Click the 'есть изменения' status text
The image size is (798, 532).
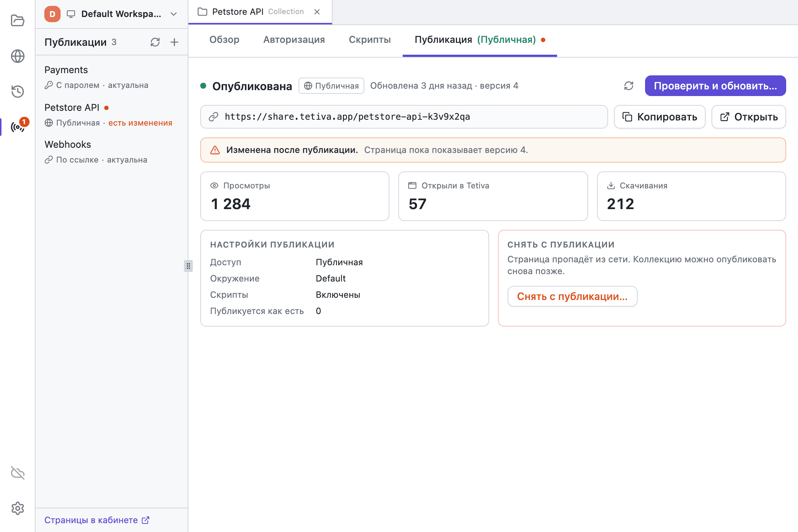click(x=140, y=123)
